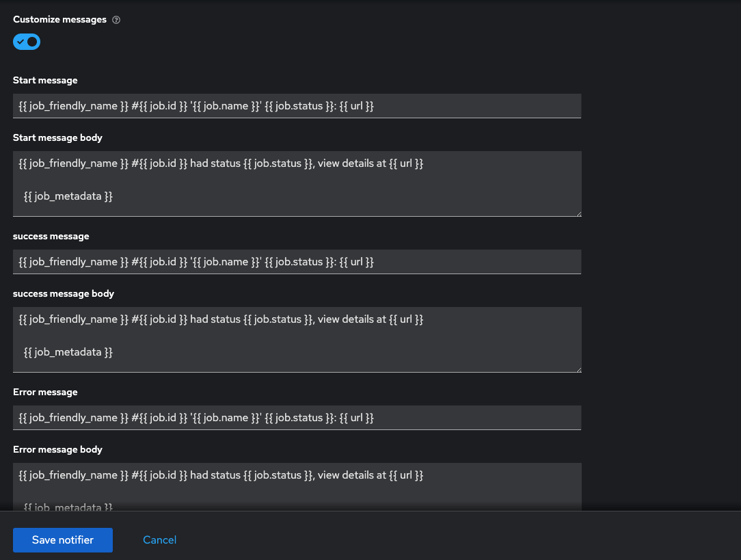741x560 pixels.
Task: Click the Error message body label
Action: pyautogui.click(x=57, y=449)
